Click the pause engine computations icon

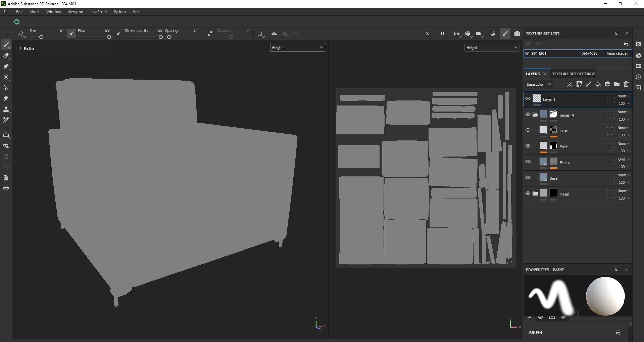(x=442, y=34)
